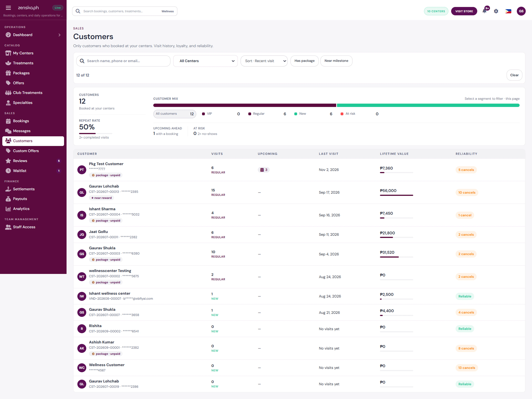Image resolution: width=532 pixels, height=399 pixels.
Task: Open the hamburger menu icon
Action: tap(8, 8)
